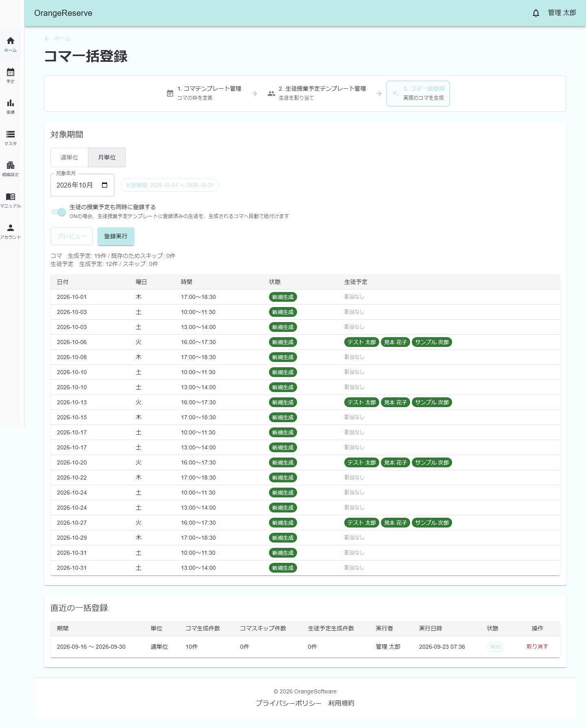Click the 対象期間 2026-10-01 ～ 2026-10-31 chip
The width and height of the screenshot is (586, 728).
(x=170, y=185)
